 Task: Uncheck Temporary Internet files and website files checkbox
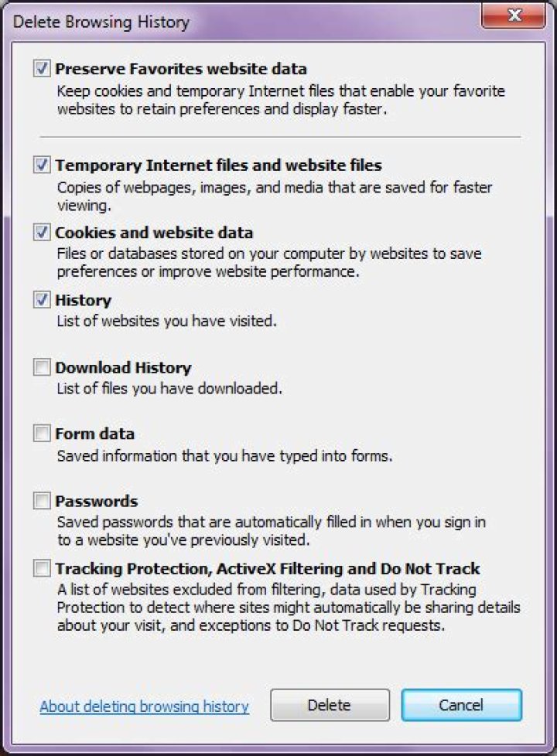coord(43,165)
